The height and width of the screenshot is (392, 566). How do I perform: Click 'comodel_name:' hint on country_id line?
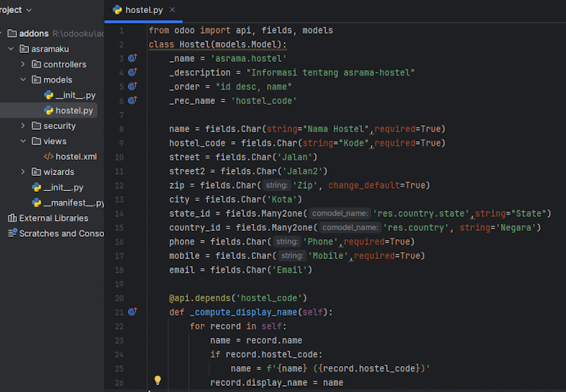[350, 228]
